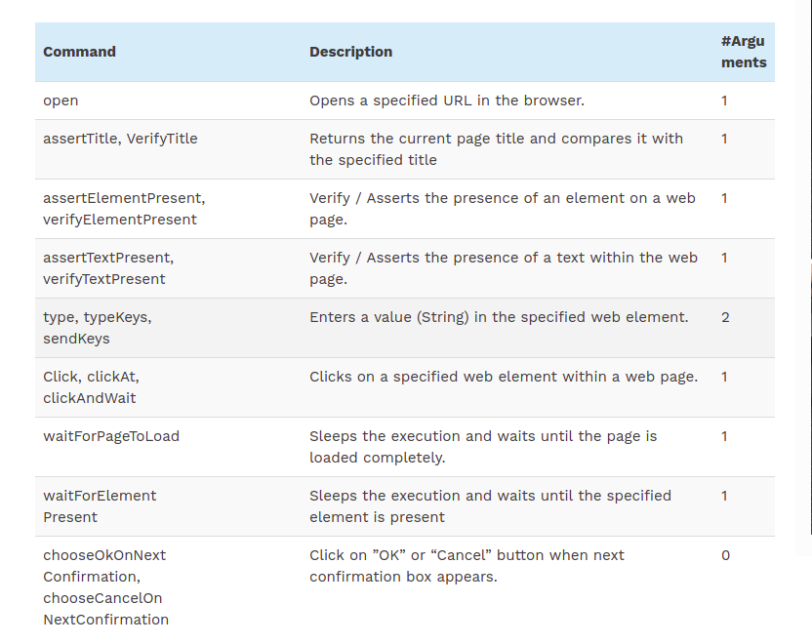812x644 pixels.
Task: Click argument count 2 for type command
Action: tap(725, 317)
